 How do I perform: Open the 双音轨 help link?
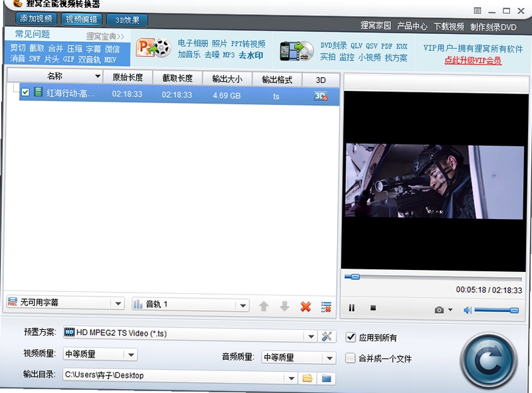click(x=89, y=59)
